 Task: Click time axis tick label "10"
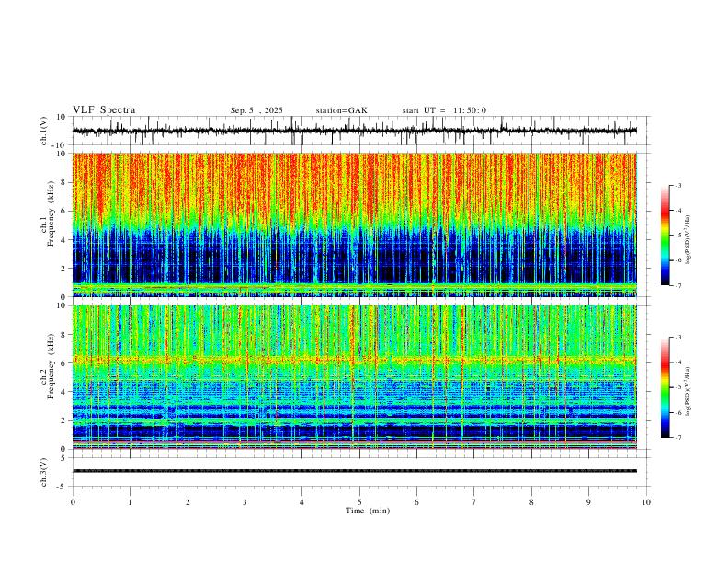point(646,502)
